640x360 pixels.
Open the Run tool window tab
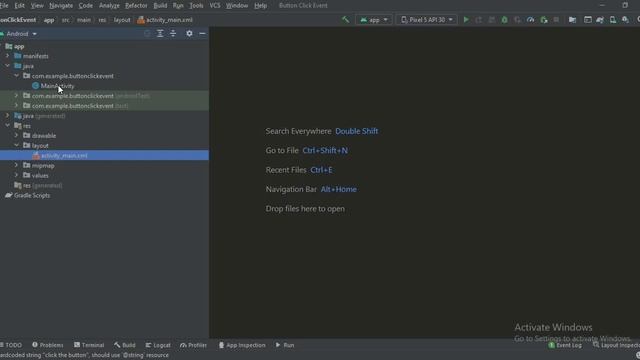click(285, 345)
